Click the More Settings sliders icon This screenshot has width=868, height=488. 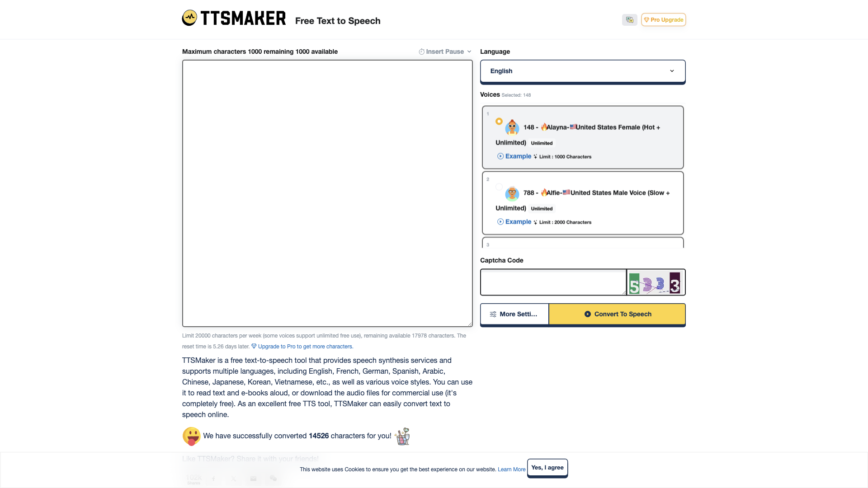pyautogui.click(x=493, y=314)
